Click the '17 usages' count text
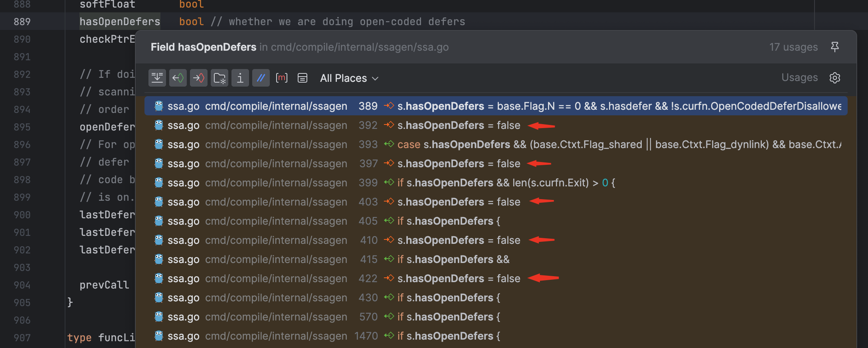 coord(793,47)
